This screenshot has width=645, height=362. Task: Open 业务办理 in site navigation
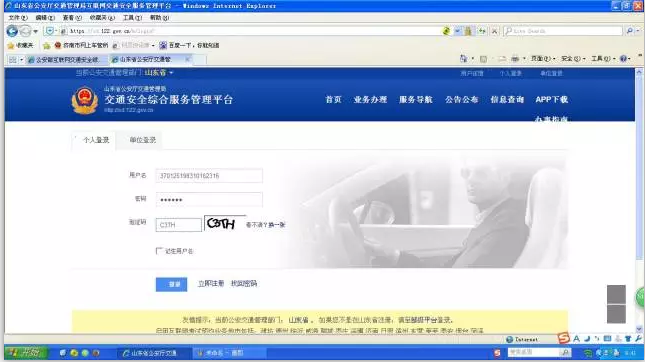coord(370,100)
